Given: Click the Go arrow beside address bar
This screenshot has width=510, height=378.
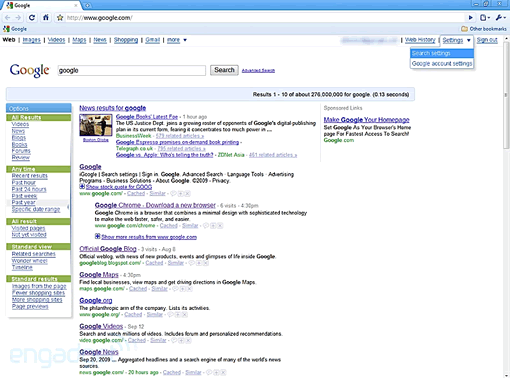Looking at the screenshot, I should click(470, 18).
